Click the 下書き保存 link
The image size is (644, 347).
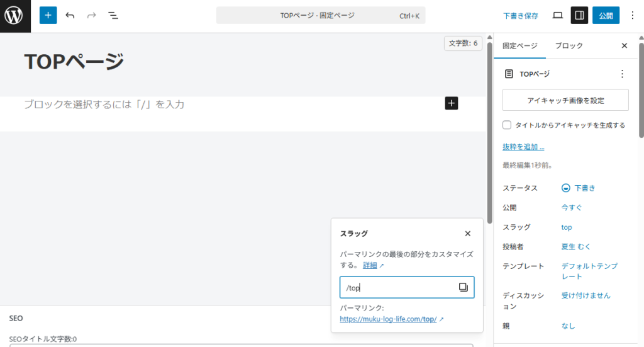pyautogui.click(x=521, y=15)
